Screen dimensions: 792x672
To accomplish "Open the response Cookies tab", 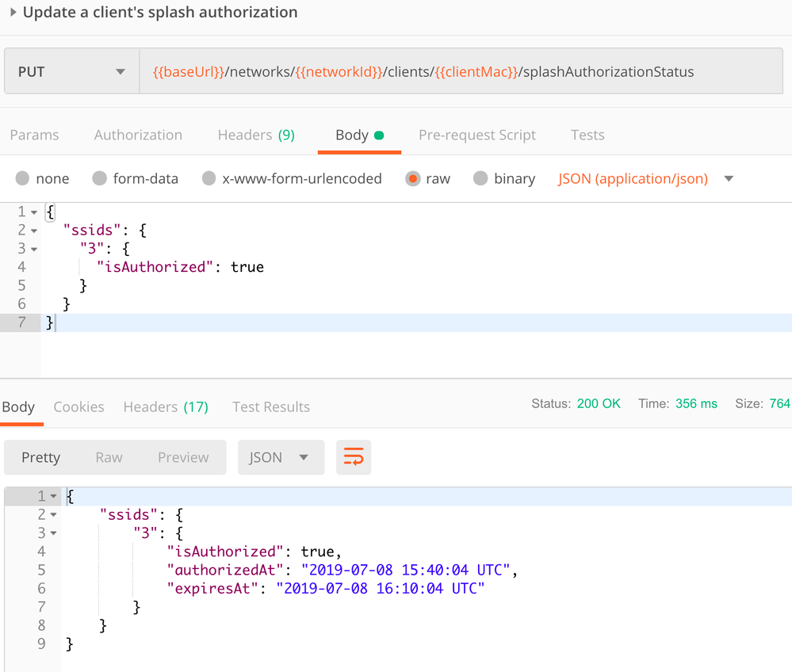I will (x=78, y=407).
